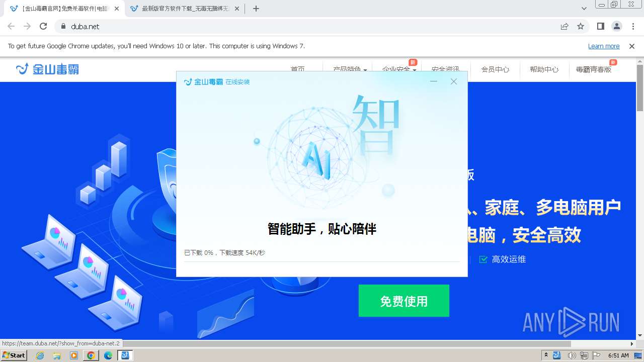Open the media player taskbar icon
The width and height of the screenshot is (644, 362).
(x=74, y=355)
